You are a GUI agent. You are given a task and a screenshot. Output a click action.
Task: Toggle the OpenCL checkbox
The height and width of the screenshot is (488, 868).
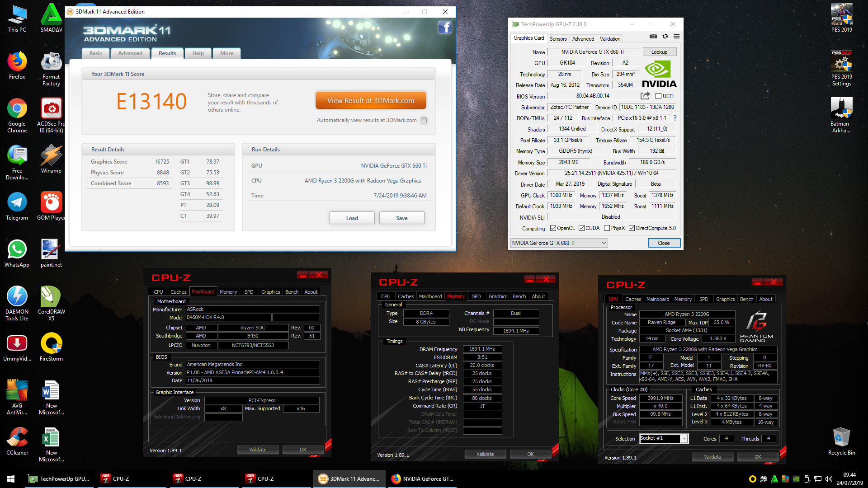(x=553, y=228)
